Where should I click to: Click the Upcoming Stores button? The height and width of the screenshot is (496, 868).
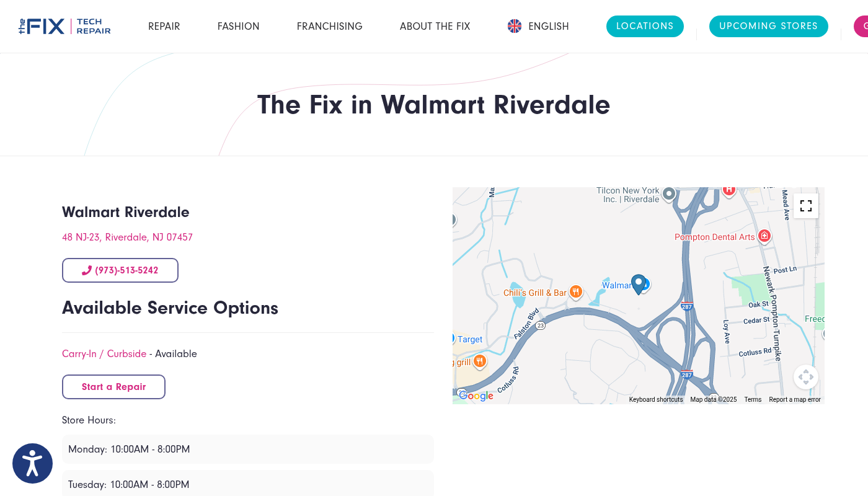point(768,26)
